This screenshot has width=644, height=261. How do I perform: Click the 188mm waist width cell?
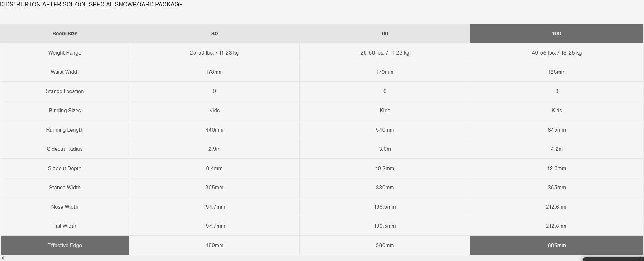coord(556,72)
